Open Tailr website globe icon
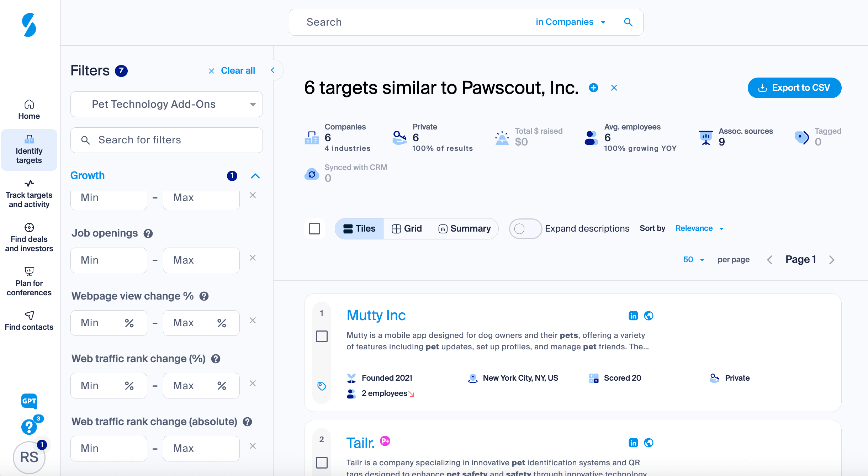This screenshot has height=476, width=868. (649, 443)
